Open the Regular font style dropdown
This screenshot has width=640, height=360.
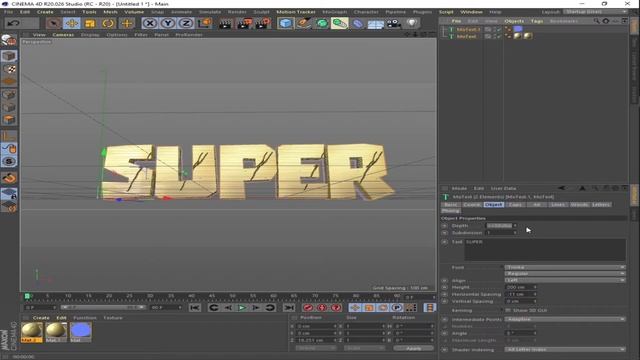point(565,273)
